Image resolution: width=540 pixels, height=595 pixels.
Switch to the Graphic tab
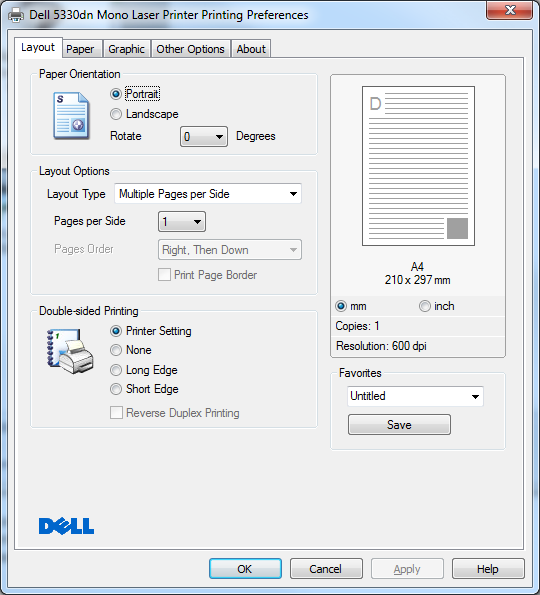pyautogui.click(x=126, y=49)
